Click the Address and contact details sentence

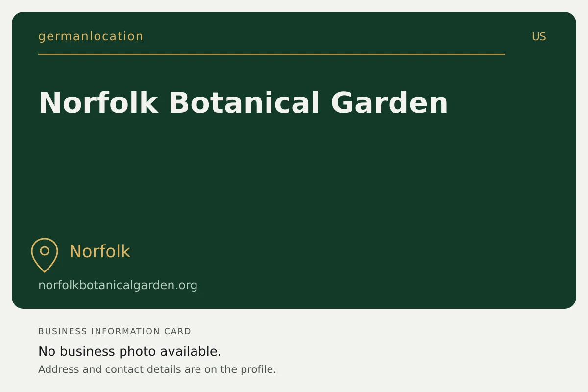pos(157,369)
